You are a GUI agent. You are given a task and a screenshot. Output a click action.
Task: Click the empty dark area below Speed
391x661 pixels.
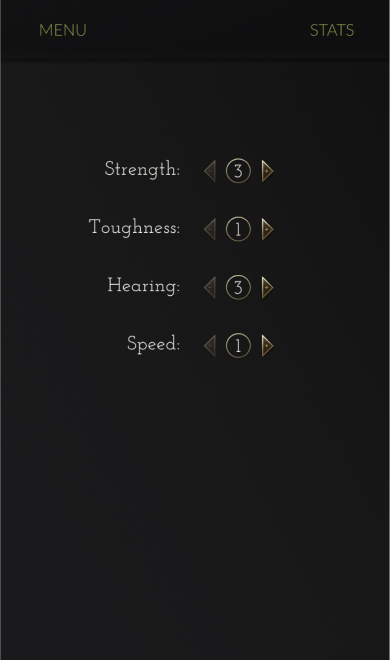click(x=196, y=506)
